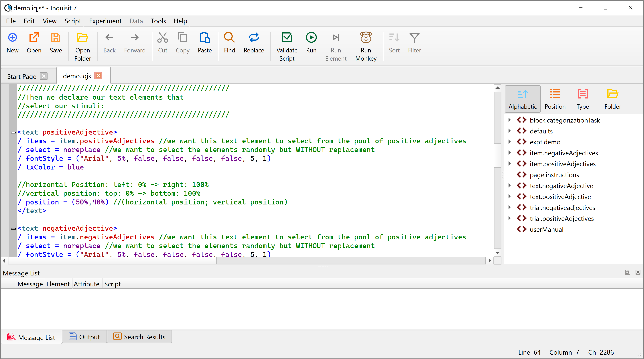This screenshot has width=644, height=359.
Task: Switch to the Start Page tab
Action: click(x=22, y=75)
